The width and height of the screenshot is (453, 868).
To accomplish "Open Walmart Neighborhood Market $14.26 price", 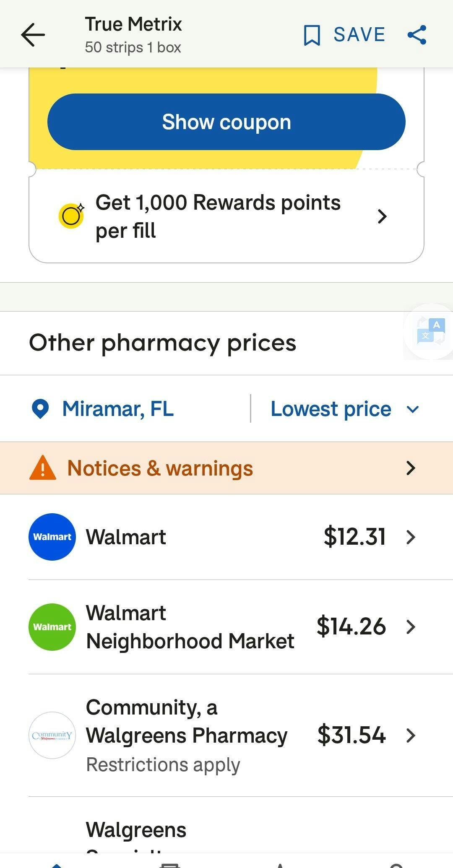I will pos(351,627).
